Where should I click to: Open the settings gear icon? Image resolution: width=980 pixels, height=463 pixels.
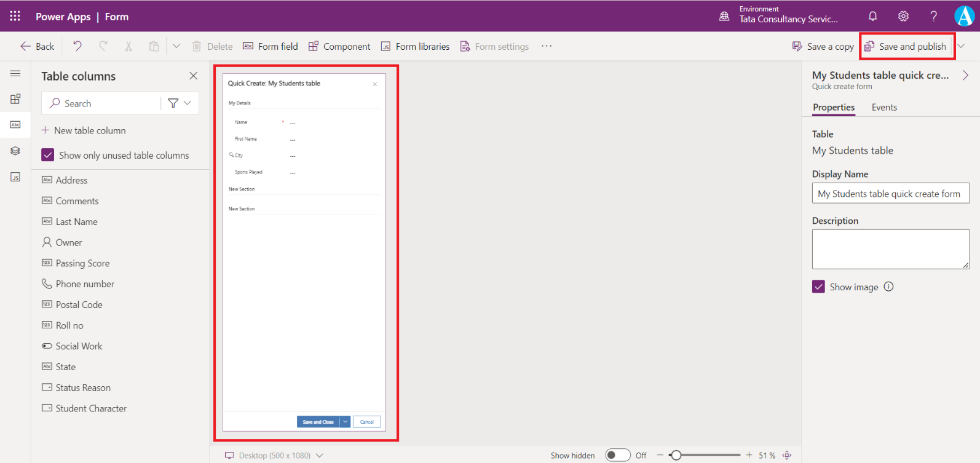click(x=903, y=17)
